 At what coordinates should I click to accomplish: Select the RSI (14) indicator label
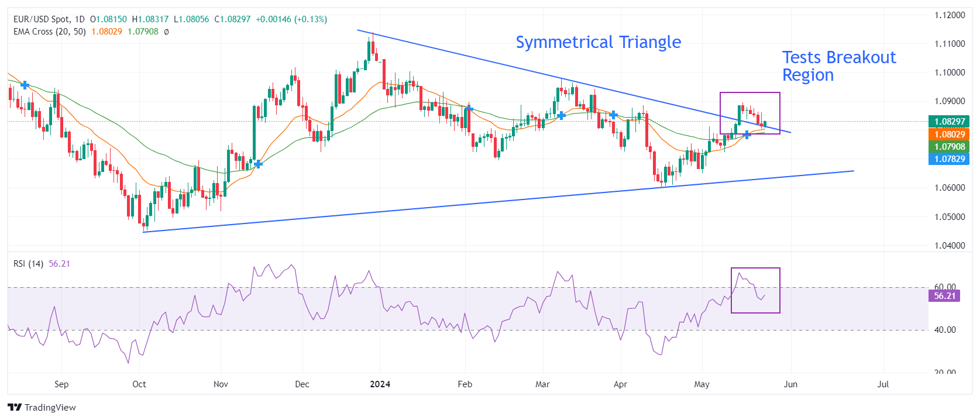pos(28,264)
